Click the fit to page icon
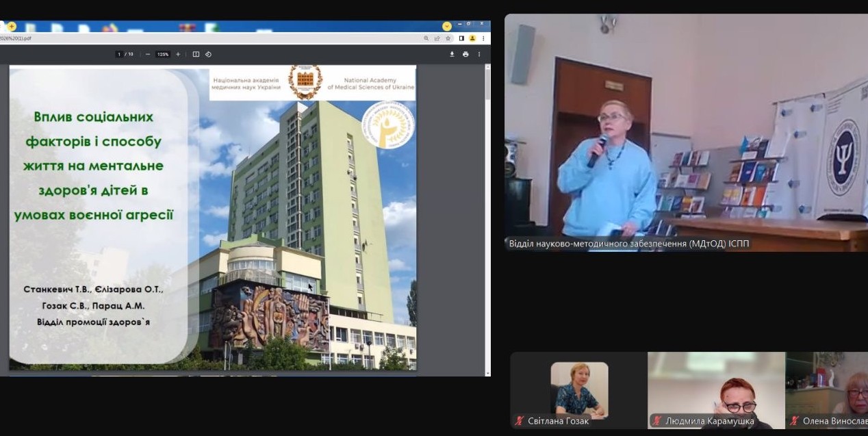Screen dimensions: 868x436 pyautogui.click(x=196, y=54)
